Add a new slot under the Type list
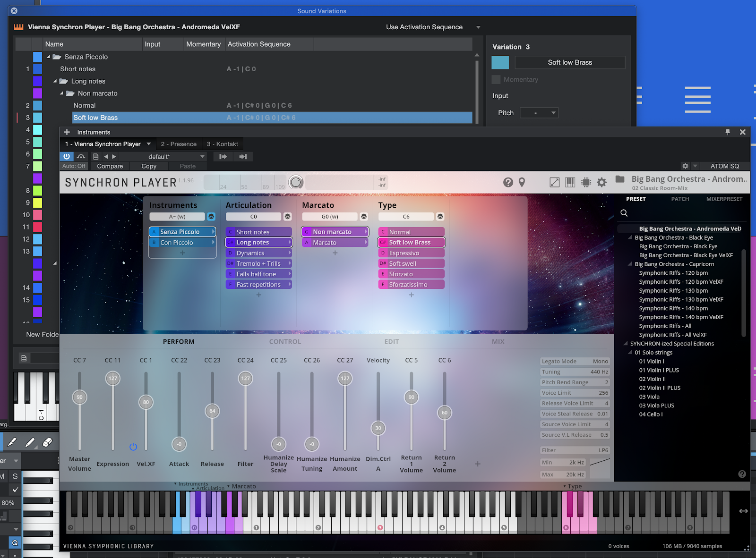756x558 pixels. [411, 295]
